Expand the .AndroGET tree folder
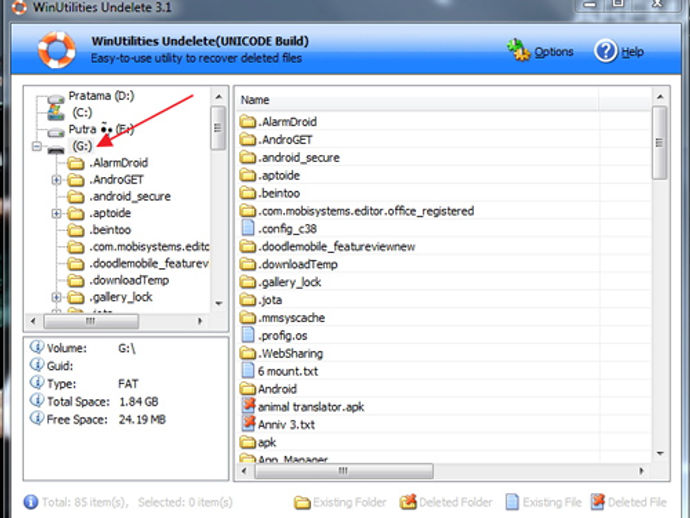This screenshot has height=518, width=690. pyautogui.click(x=56, y=180)
